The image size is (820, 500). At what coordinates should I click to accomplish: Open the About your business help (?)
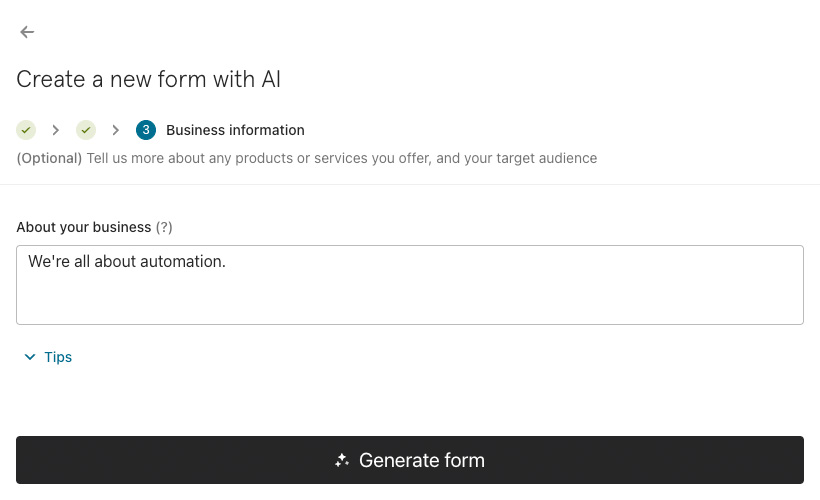tap(164, 227)
